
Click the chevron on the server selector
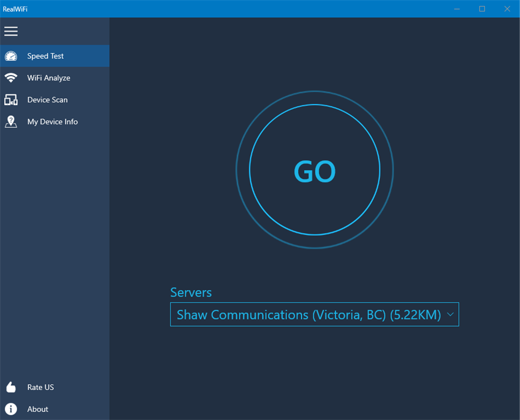[450, 314]
